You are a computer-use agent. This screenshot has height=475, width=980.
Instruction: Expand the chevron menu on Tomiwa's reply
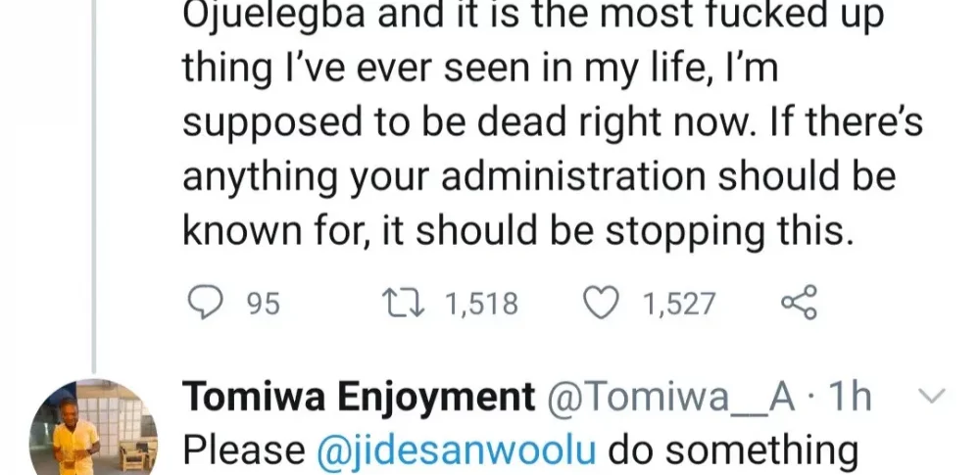pos(932,398)
